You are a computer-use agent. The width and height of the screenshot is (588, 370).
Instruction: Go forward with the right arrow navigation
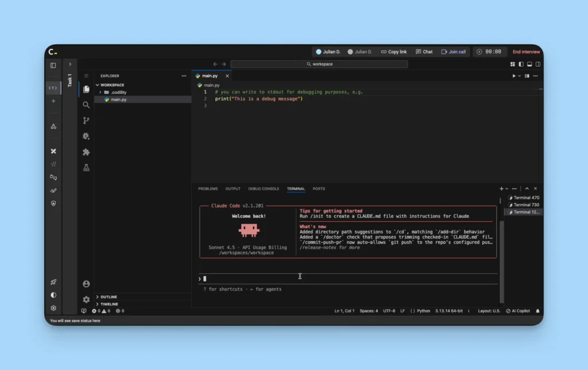click(224, 64)
